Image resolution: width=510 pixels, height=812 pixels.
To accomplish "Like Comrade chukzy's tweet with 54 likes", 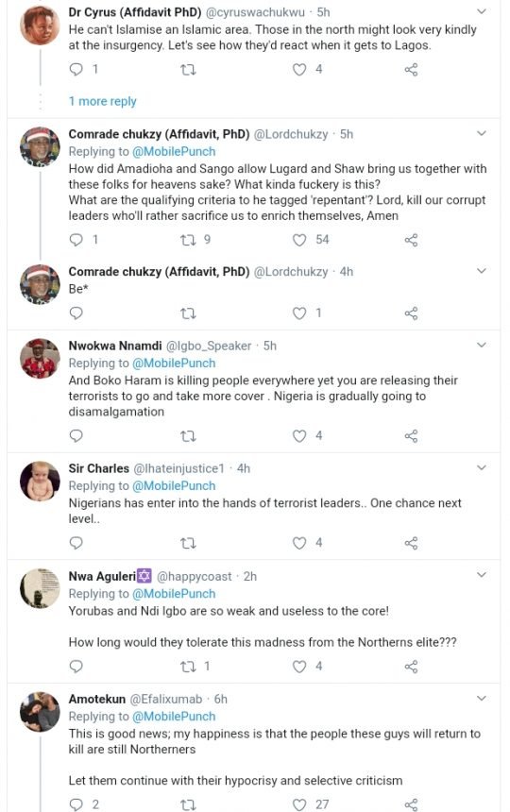I will click(x=299, y=240).
